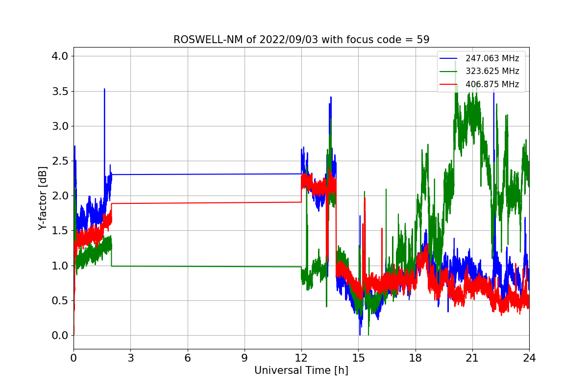The height and width of the screenshot is (392, 588).
Task: Click the x-axis tick label 24
Action: point(529,358)
